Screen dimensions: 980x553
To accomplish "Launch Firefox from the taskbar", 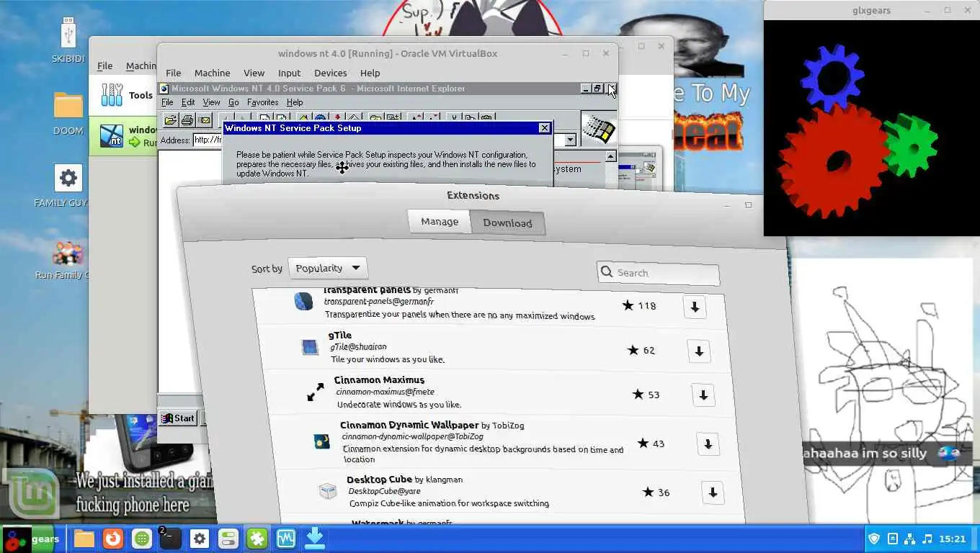I will pos(112,539).
